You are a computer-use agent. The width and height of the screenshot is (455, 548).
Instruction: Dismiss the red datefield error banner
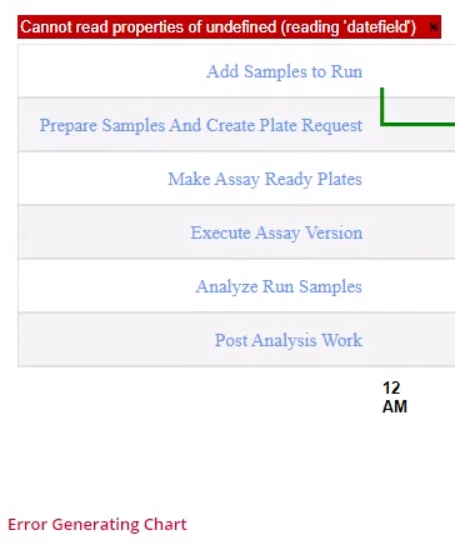(x=433, y=27)
